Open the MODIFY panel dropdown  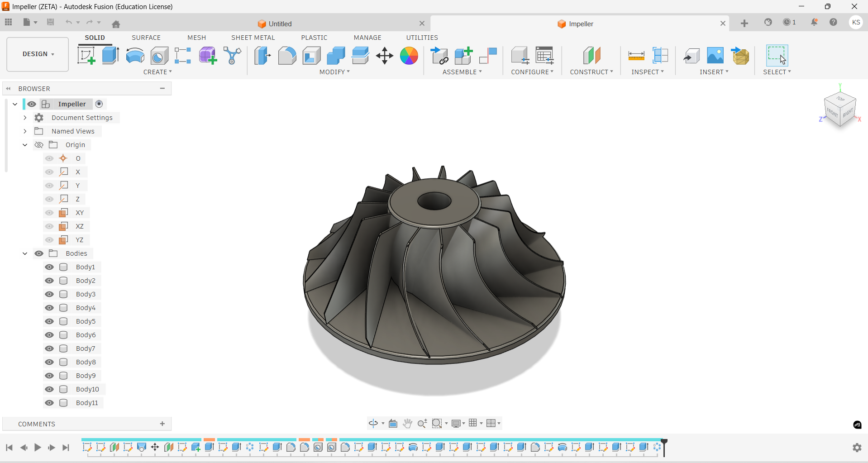tap(334, 72)
